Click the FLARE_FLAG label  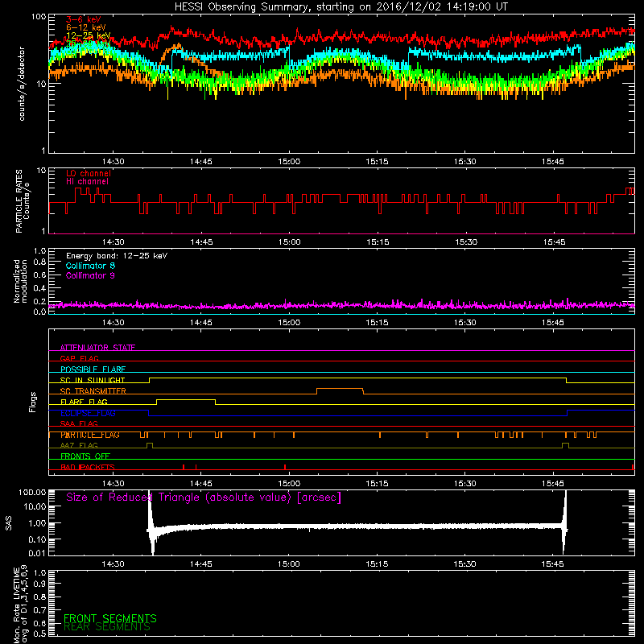click(84, 402)
